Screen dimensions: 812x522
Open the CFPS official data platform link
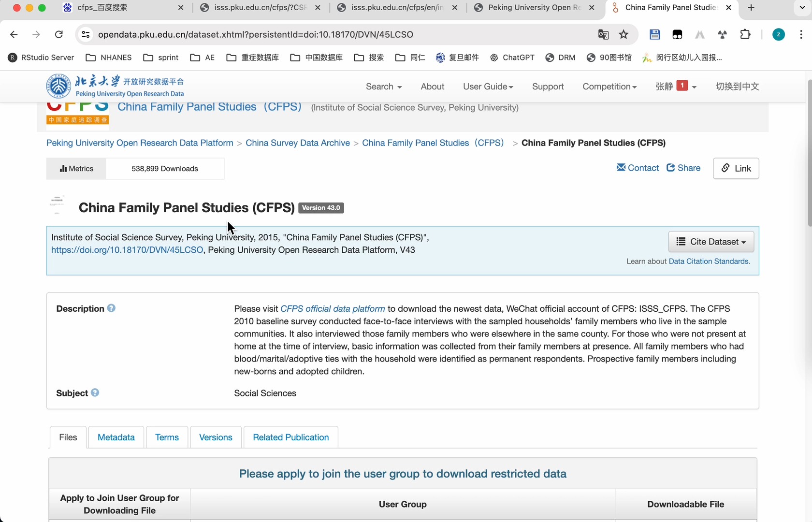(x=333, y=308)
